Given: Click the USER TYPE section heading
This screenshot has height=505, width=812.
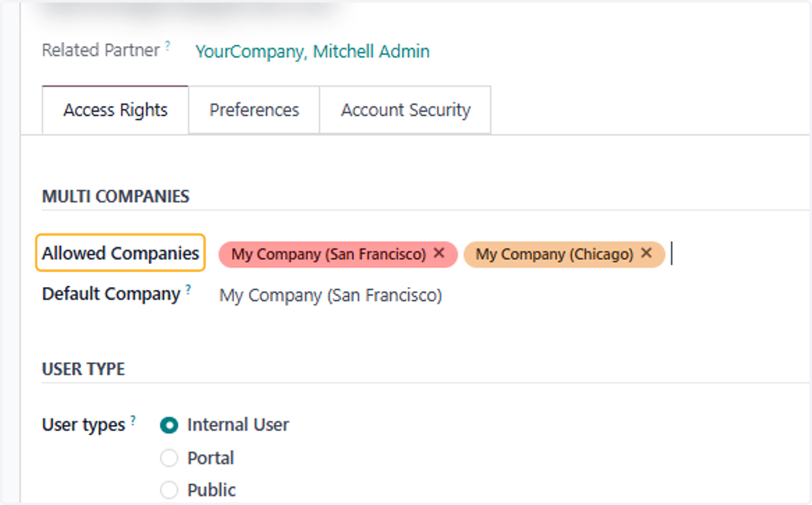Looking at the screenshot, I should [83, 370].
